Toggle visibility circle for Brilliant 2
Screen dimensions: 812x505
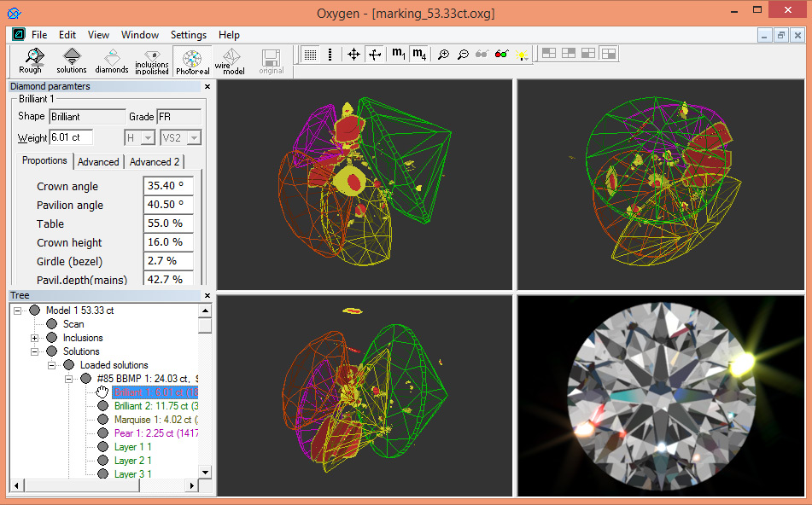(x=102, y=406)
